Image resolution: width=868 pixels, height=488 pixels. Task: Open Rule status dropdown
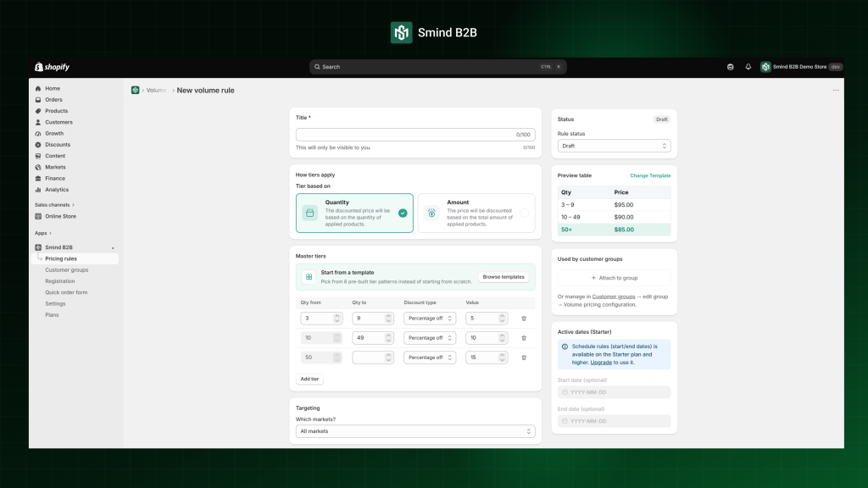click(614, 146)
